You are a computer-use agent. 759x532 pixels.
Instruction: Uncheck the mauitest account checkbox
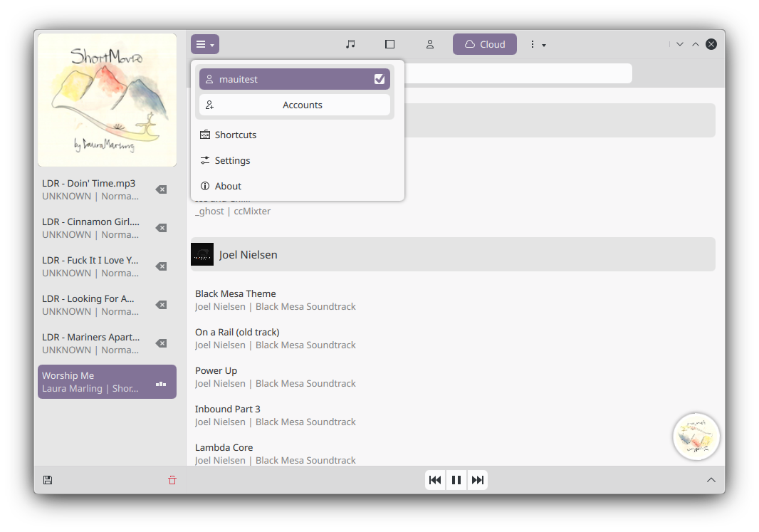pyautogui.click(x=379, y=79)
